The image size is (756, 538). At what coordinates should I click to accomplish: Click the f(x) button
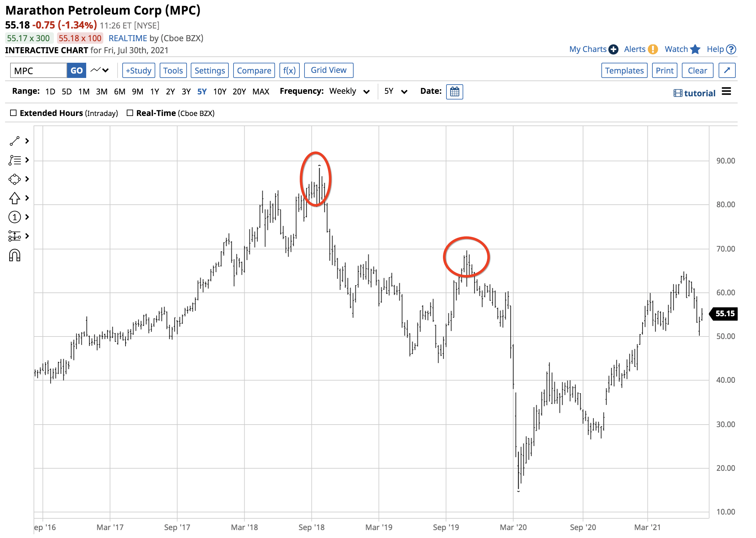[289, 71]
